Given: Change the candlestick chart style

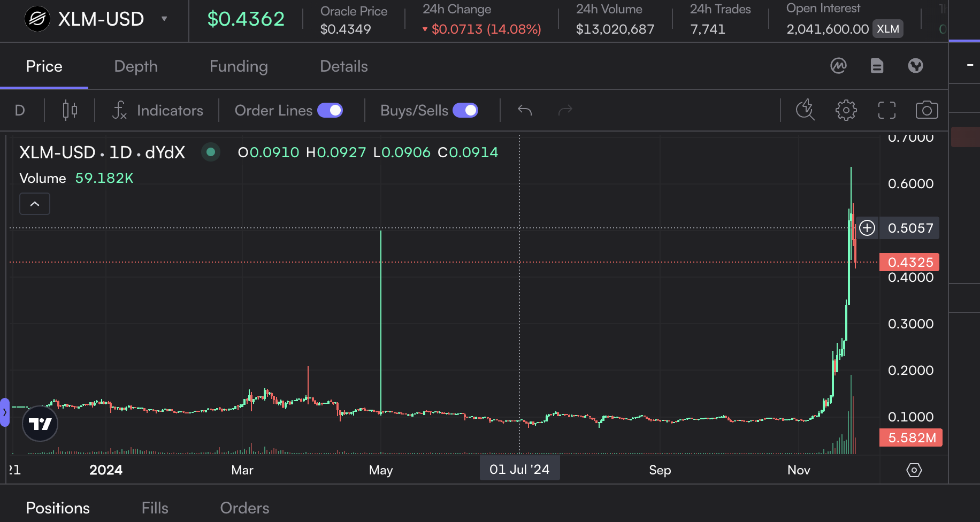Looking at the screenshot, I should [70, 110].
